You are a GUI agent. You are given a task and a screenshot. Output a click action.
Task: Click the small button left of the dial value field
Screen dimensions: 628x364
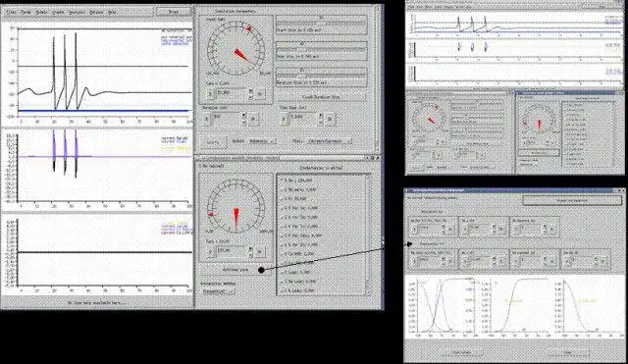click(x=211, y=94)
